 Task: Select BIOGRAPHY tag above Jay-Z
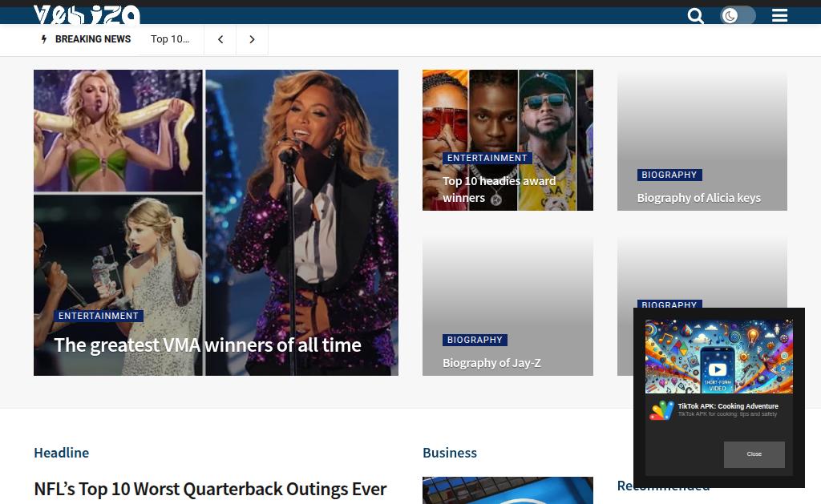pos(475,340)
